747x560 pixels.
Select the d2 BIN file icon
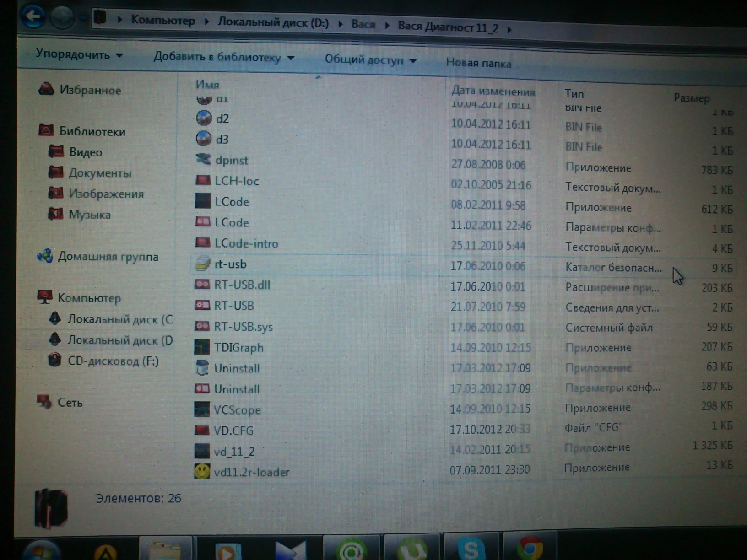[x=204, y=118]
